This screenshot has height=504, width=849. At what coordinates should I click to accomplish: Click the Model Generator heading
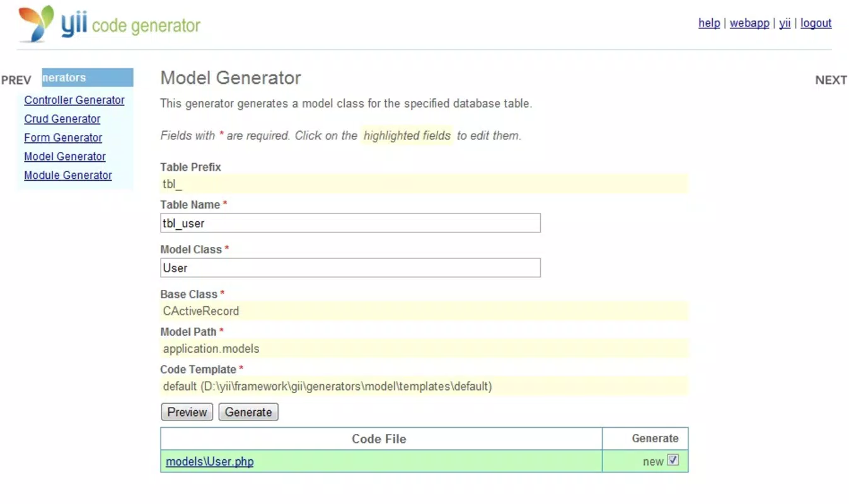[x=231, y=78]
